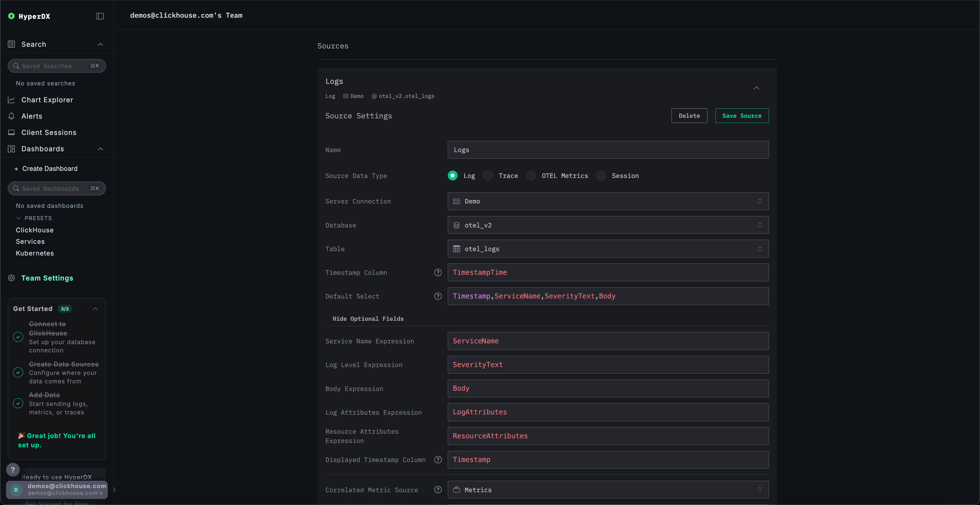Viewport: 980px width, 505px height.
Task: Click the HyperDX logo icon
Action: click(x=11, y=16)
